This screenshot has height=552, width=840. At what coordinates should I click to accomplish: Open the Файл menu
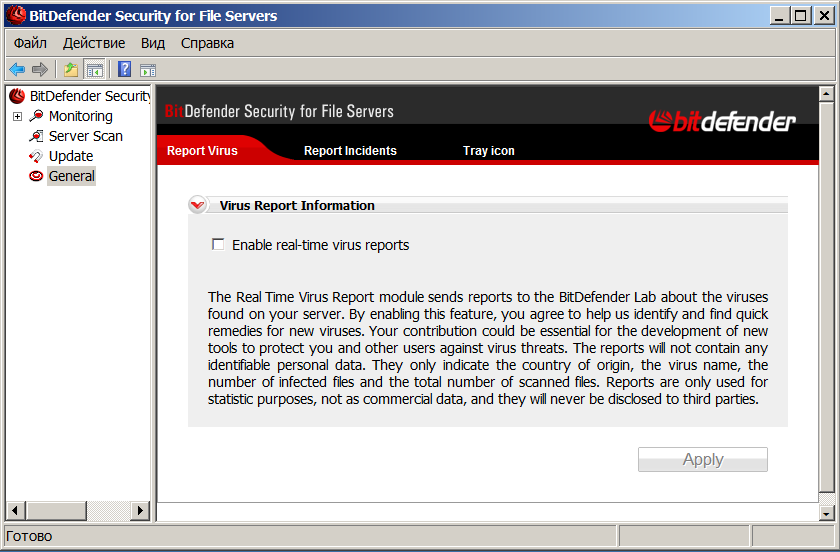click(x=30, y=43)
